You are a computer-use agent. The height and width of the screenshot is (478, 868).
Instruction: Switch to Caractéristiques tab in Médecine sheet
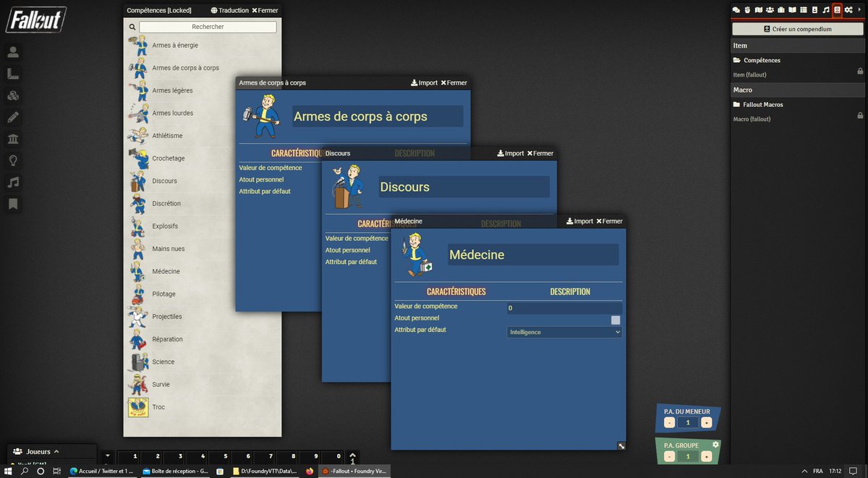[456, 291]
